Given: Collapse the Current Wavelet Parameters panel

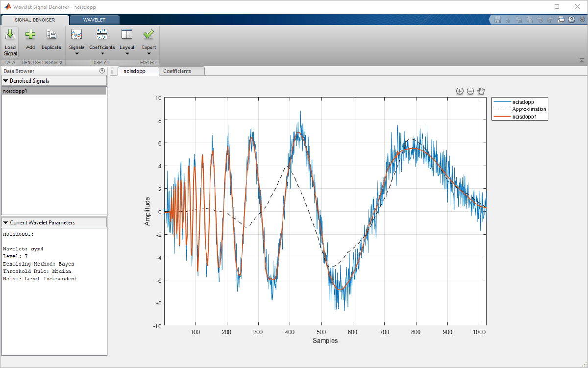Looking at the screenshot, I should [x=6, y=222].
